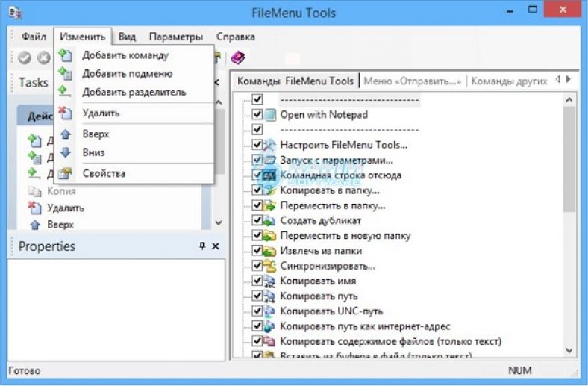Click the console icon of Командная строка отсюда

[x=269, y=175]
